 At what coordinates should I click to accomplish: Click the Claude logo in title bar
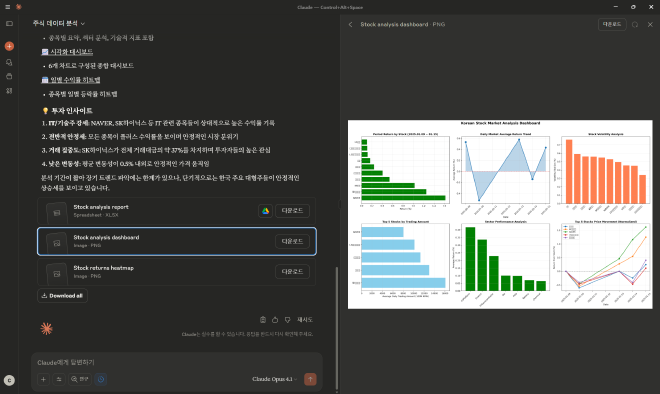coord(19,7)
